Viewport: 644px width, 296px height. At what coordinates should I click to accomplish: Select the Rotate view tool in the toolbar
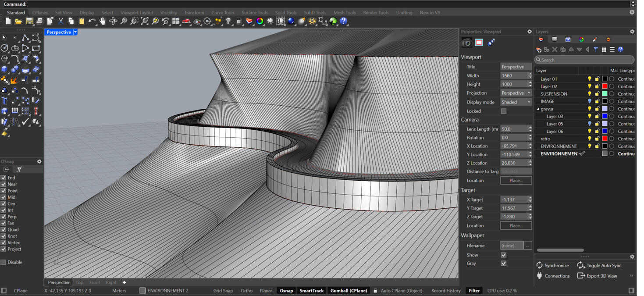114,21
